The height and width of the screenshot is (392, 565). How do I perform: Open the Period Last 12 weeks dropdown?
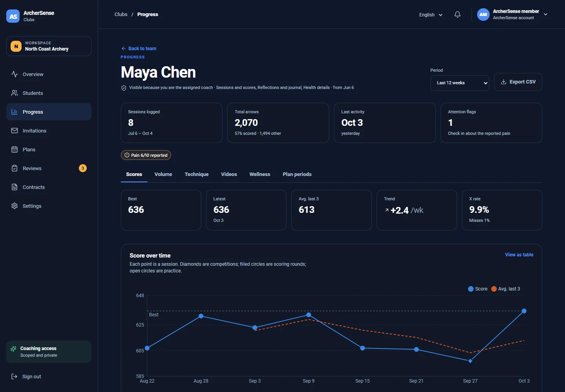click(460, 83)
